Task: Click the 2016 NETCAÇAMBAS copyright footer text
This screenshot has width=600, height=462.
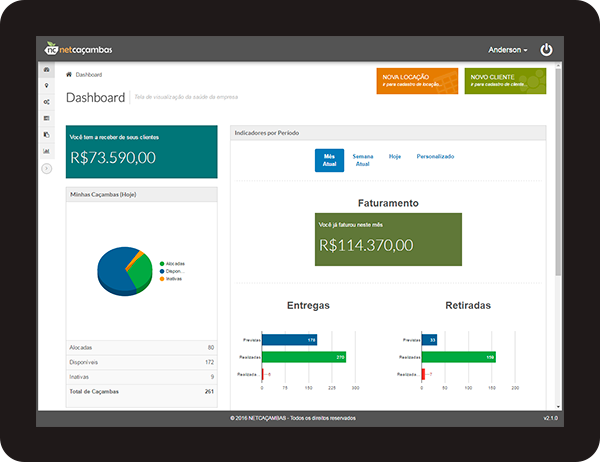Action: (x=293, y=418)
